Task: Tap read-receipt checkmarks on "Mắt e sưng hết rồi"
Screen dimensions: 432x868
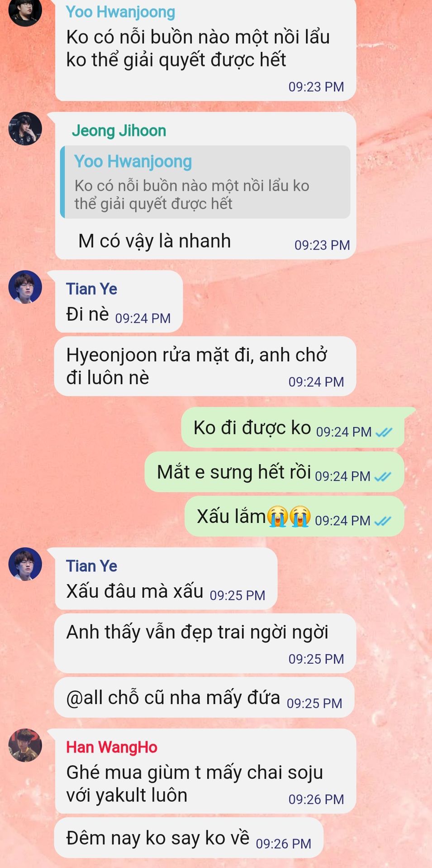Action: coord(383,476)
